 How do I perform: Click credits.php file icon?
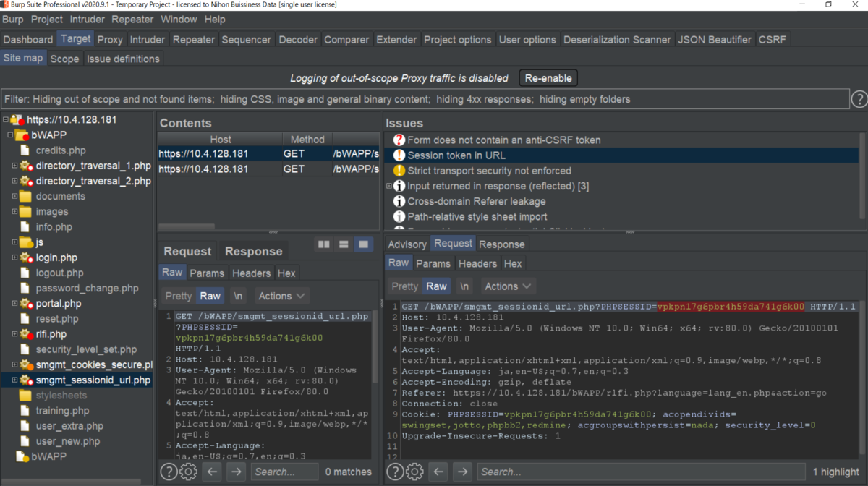pos(25,150)
